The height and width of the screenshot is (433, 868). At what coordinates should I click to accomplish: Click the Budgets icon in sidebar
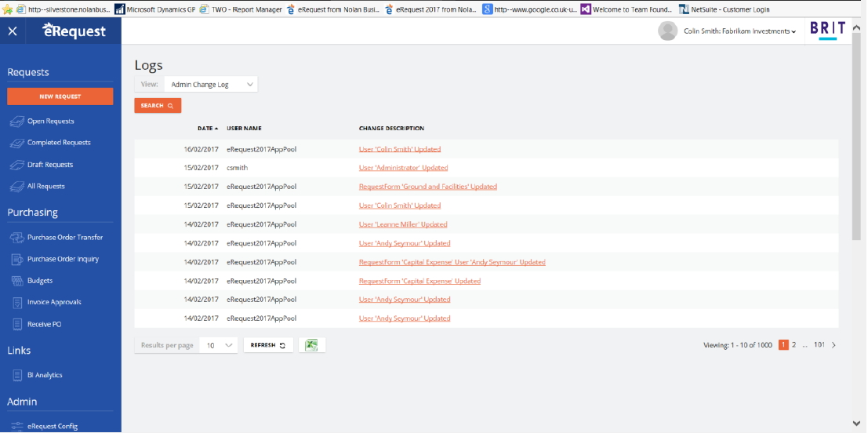(x=16, y=281)
